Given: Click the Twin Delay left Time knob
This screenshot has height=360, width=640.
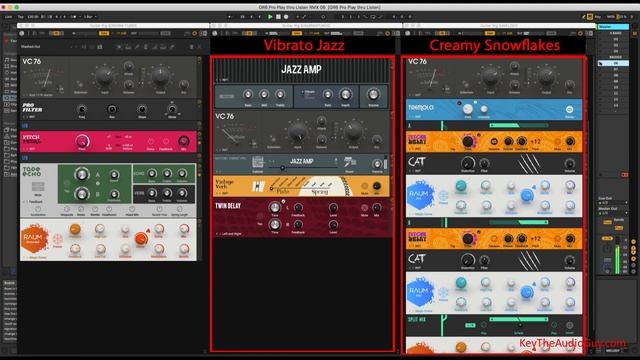Looking at the screenshot, I should (x=274, y=208).
